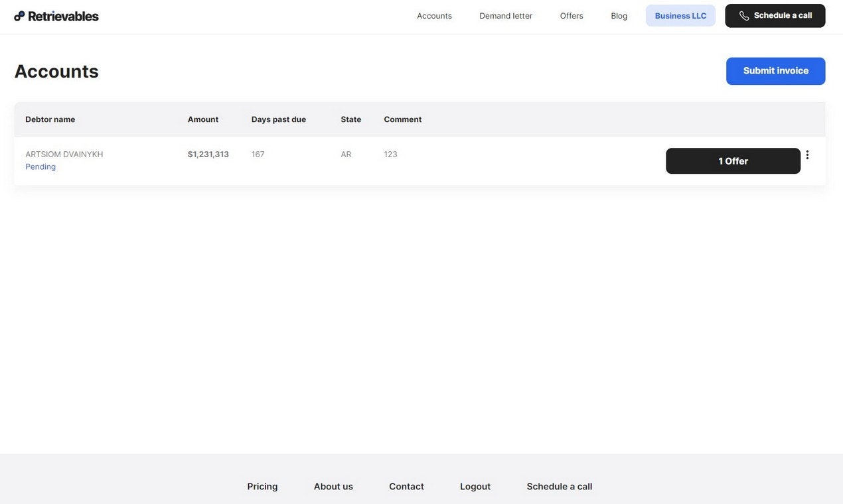Open the Offers navigation link
The height and width of the screenshot is (504, 843).
click(x=572, y=16)
